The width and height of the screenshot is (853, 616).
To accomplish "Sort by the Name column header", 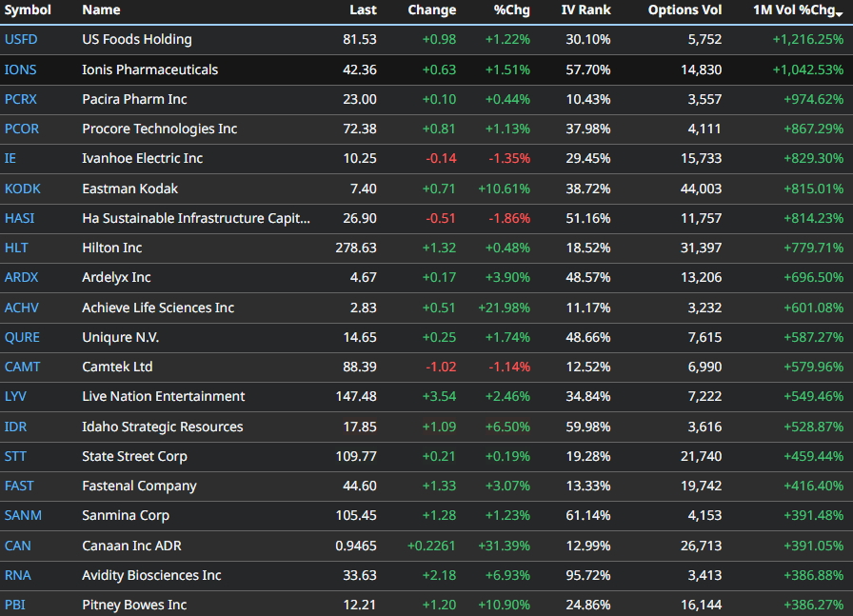I will (x=101, y=10).
